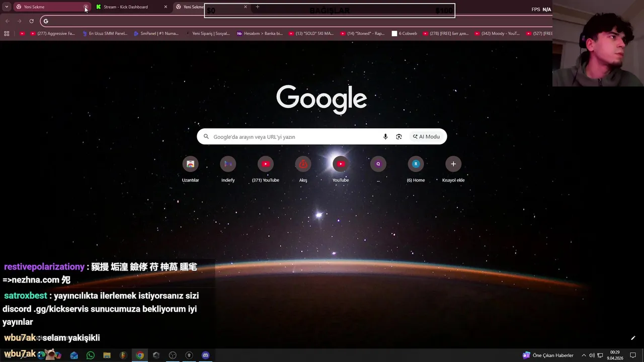Open the SmPanel | #1 Numa... bookmark

pos(156,34)
